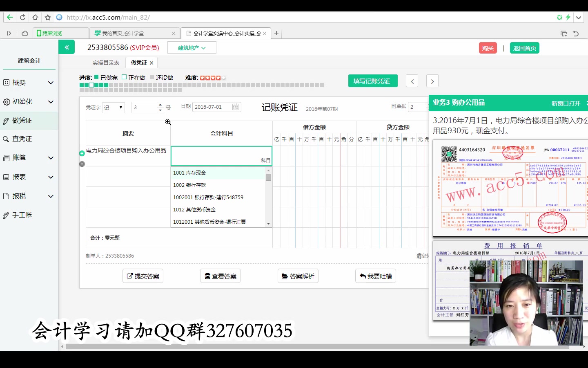Expand the 报税 menu
Image resolution: width=588 pixels, height=368 pixels.
tap(29, 196)
